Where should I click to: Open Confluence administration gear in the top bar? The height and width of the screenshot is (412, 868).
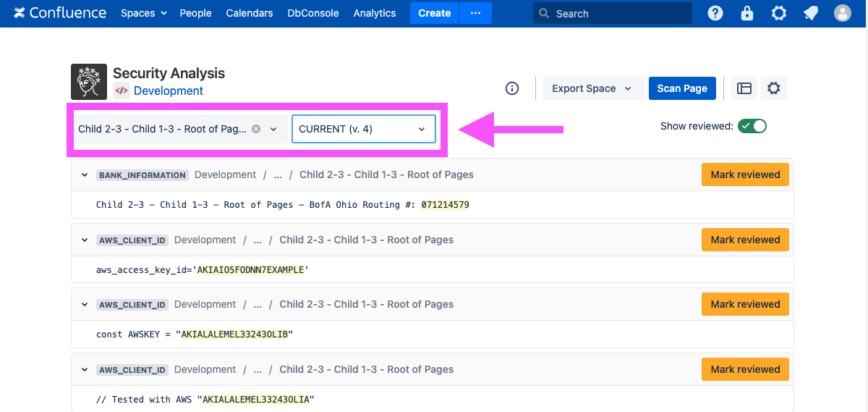(x=779, y=13)
